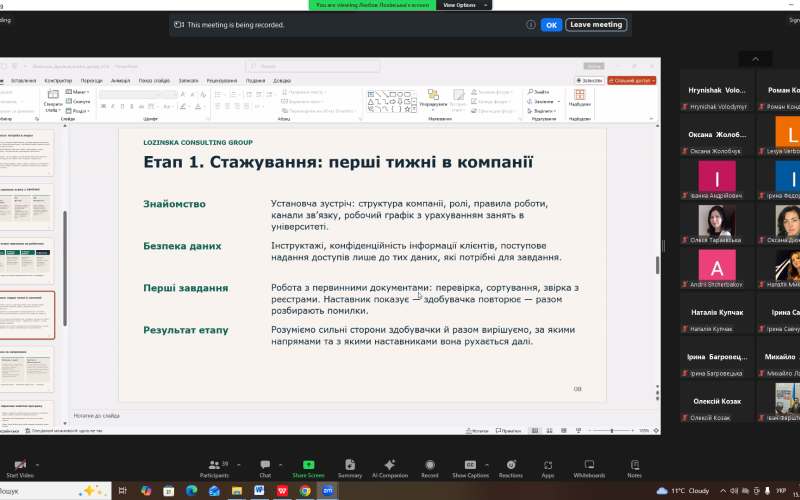Expand the Start Video options arrow
The width and height of the screenshot is (800, 500).
pyautogui.click(x=37, y=465)
